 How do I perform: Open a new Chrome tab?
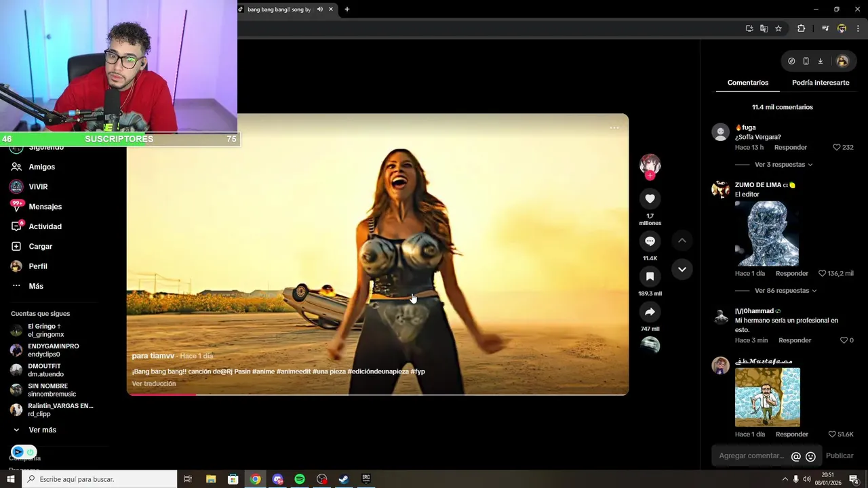coord(347,9)
